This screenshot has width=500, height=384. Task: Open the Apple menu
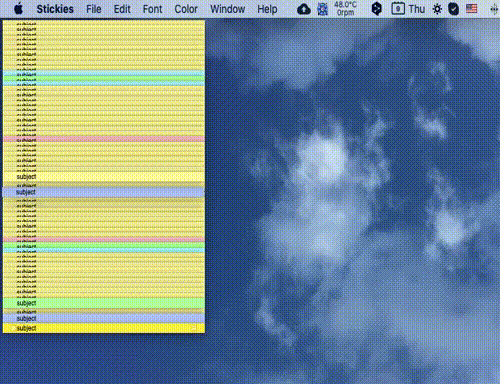click(x=19, y=9)
